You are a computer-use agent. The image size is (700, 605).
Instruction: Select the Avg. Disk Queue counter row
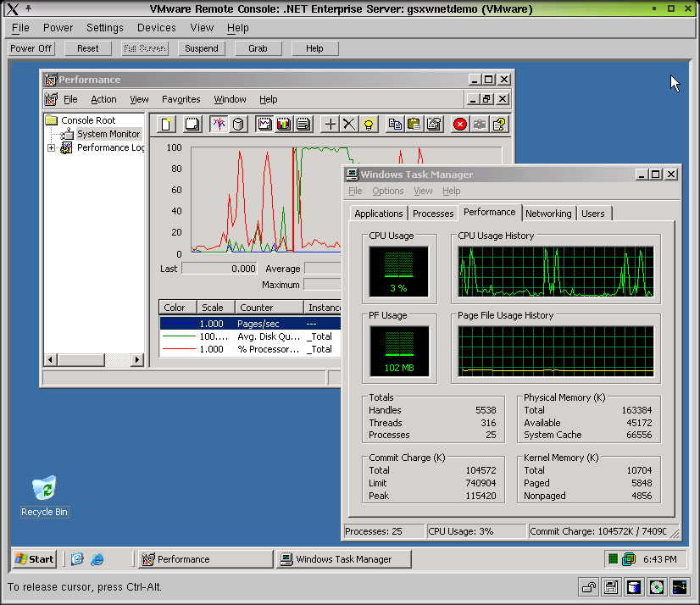click(x=250, y=336)
